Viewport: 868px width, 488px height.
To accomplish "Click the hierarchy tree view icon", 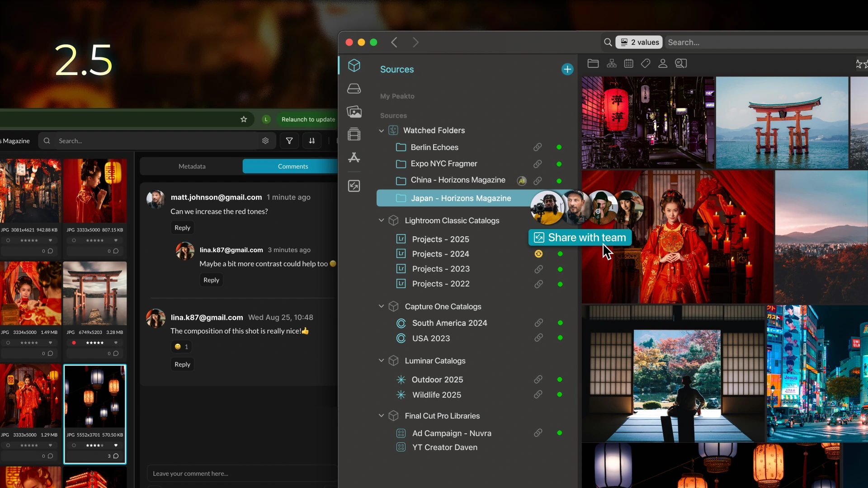I will pos(612,64).
